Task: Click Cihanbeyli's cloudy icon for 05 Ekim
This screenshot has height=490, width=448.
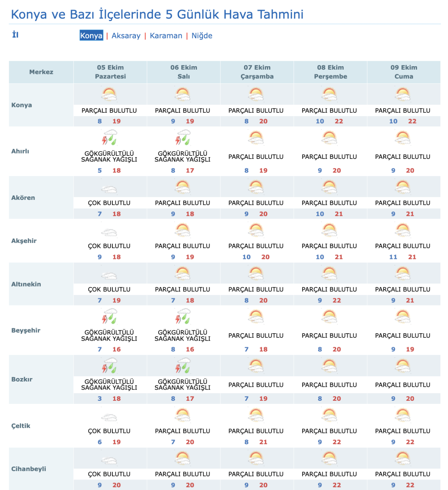Action: tap(109, 461)
